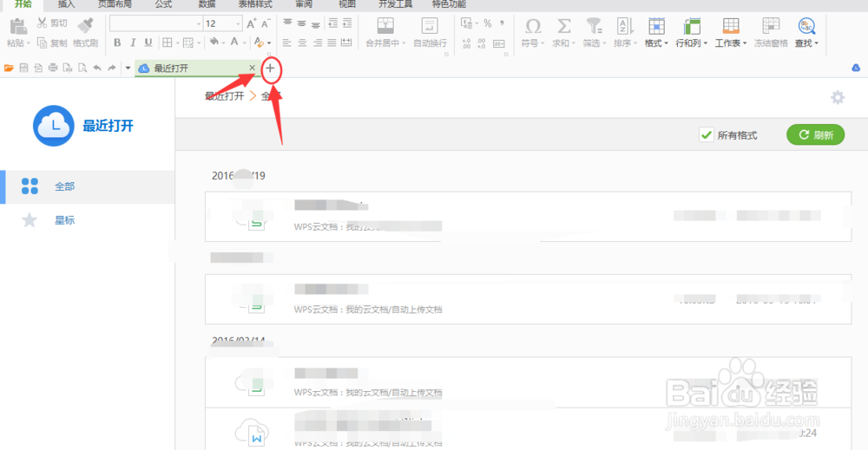Align text to top
This screenshot has width=868, height=450.
tap(287, 23)
